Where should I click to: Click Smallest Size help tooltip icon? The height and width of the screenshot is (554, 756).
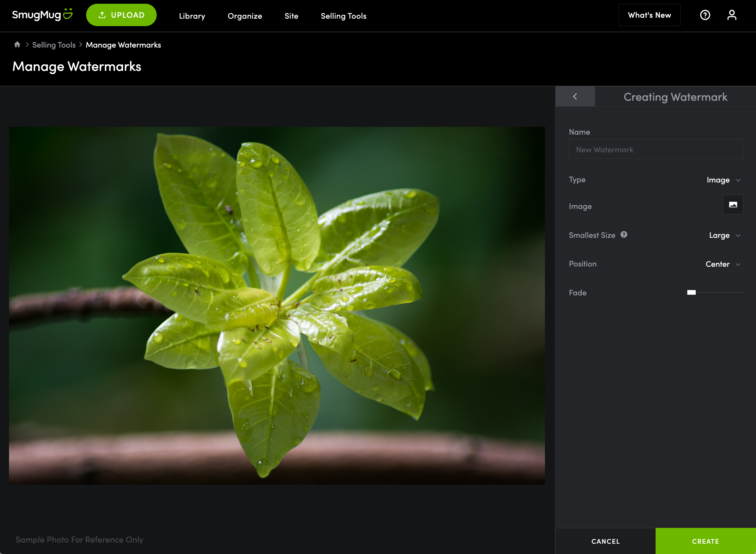pos(624,235)
